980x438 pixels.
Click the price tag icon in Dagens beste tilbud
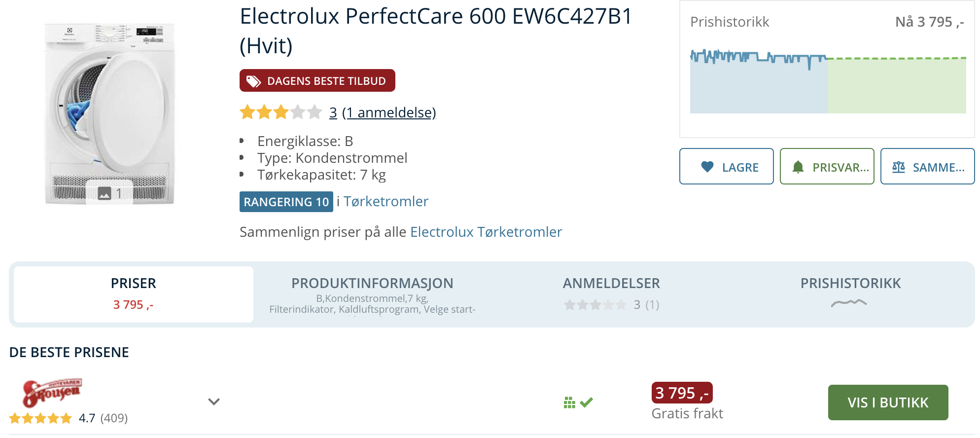click(x=253, y=81)
